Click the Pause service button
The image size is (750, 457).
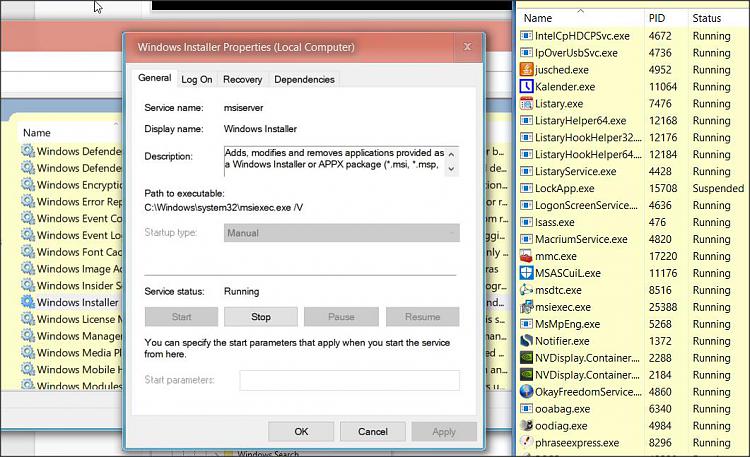pos(341,317)
